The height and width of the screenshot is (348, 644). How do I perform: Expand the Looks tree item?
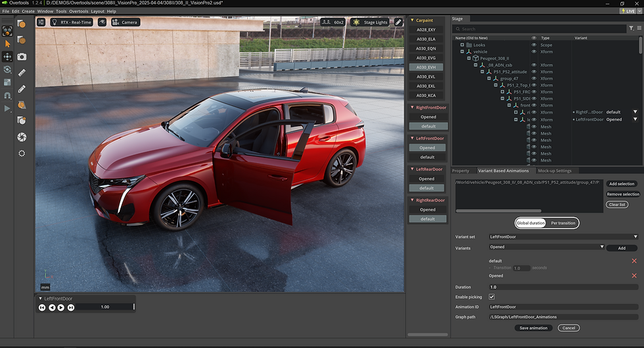coord(462,45)
